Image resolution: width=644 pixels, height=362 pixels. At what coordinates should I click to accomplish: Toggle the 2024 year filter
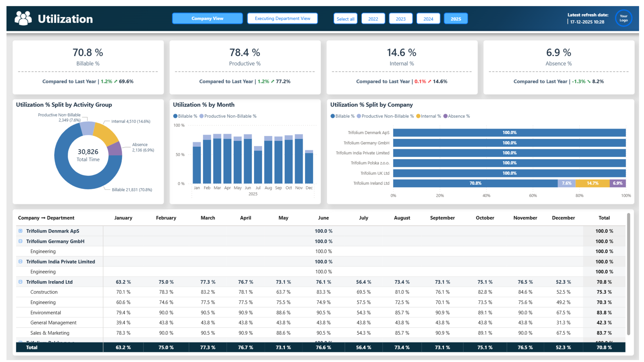point(428,19)
